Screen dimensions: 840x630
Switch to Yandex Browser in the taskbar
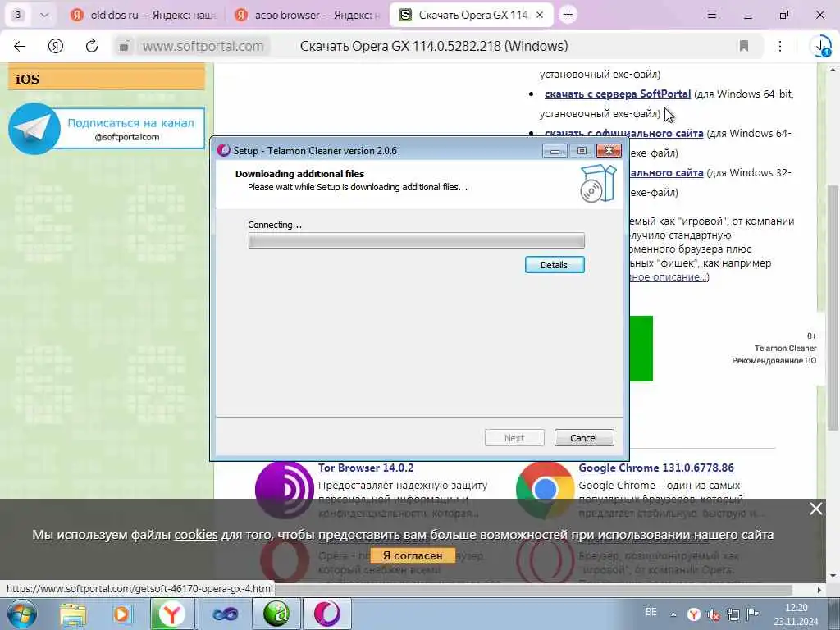(x=172, y=614)
